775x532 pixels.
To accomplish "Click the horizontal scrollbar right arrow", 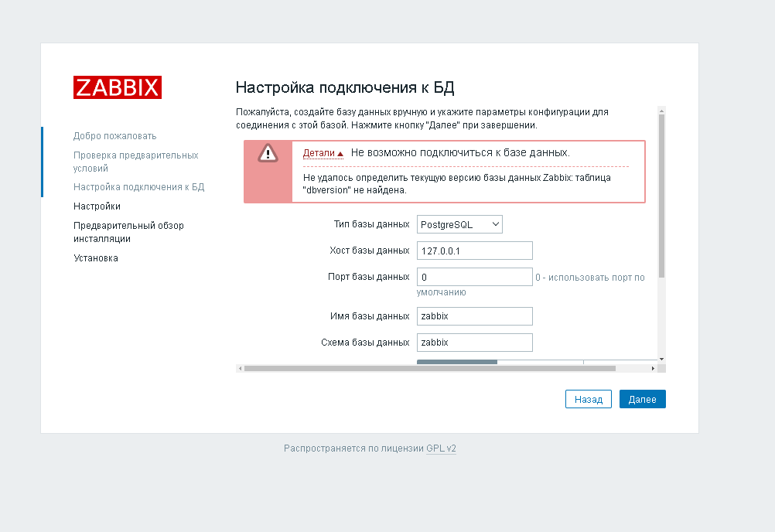I will pyautogui.click(x=653, y=369).
